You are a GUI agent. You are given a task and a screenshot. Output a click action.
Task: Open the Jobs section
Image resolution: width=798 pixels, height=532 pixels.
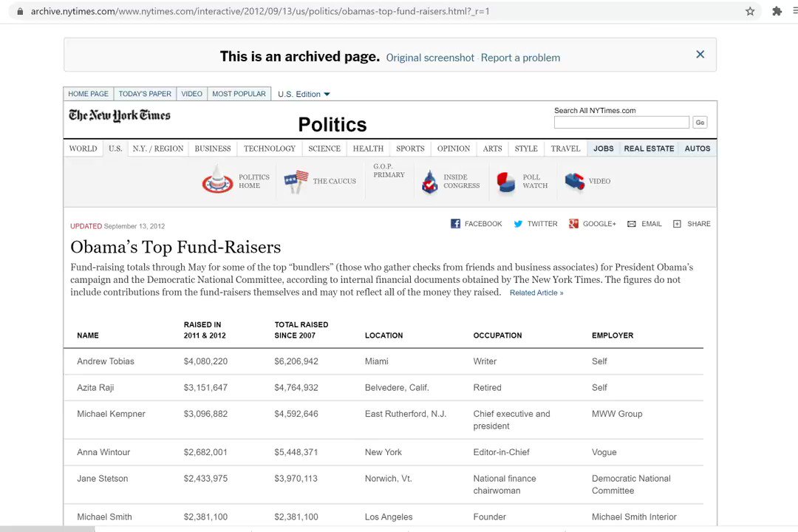click(x=603, y=149)
